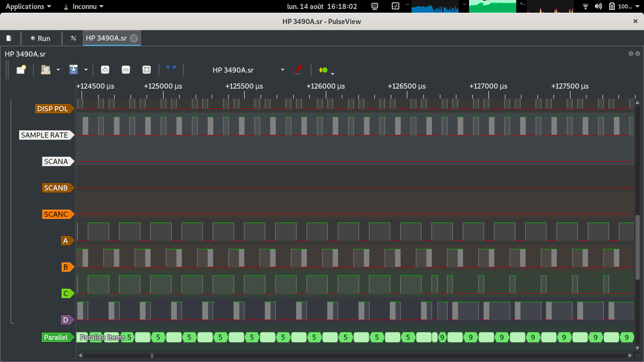Zoom out on the waveform
Screen dimensions: 644x362
(126, 70)
